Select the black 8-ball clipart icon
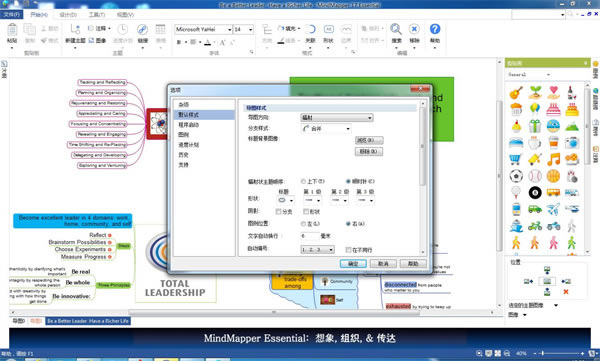 pyautogui.click(x=535, y=193)
